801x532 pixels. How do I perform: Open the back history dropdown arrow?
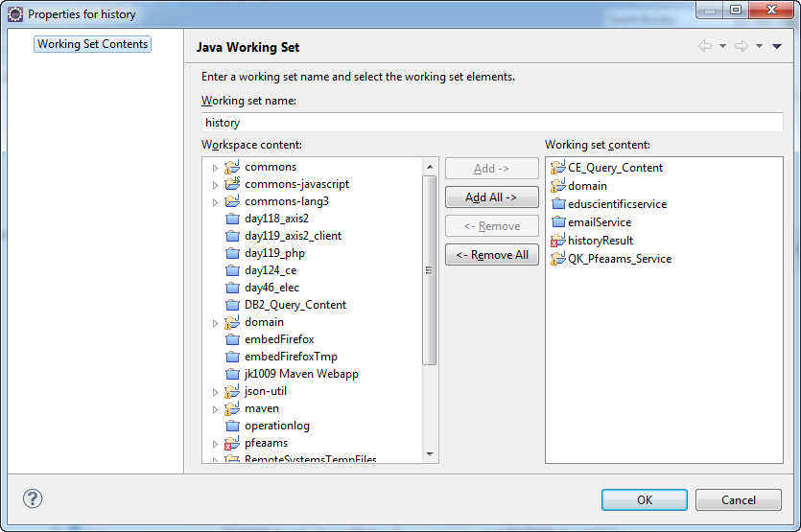pyautogui.click(x=722, y=46)
